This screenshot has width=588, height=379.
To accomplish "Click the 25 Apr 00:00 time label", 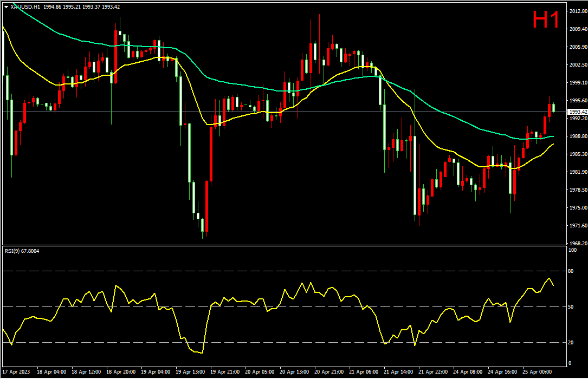I will pyautogui.click(x=537, y=372).
